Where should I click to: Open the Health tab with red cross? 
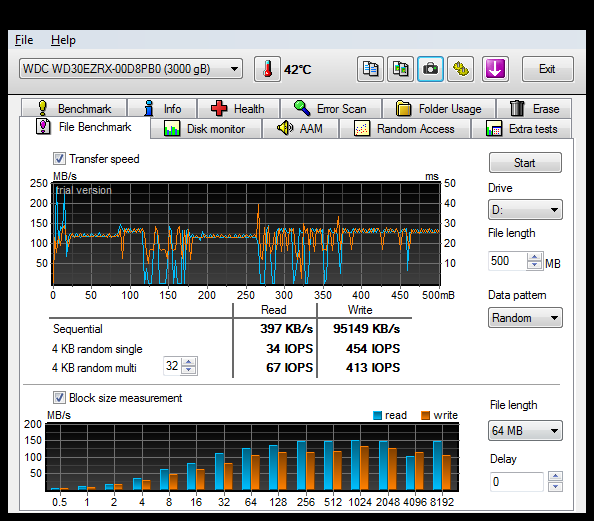[x=238, y=108]
